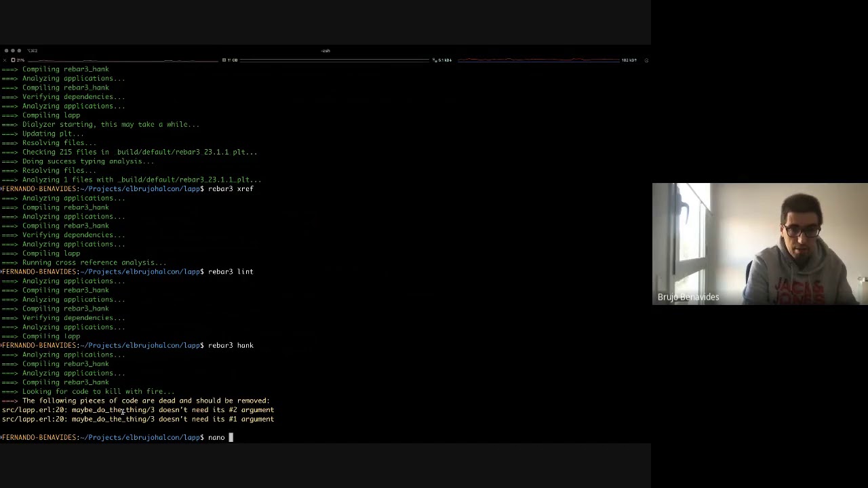The width and height of the screenshot is (868, 488).
Task: Click the 'Checking 215 files' line
Action: (x=130, y=152)
